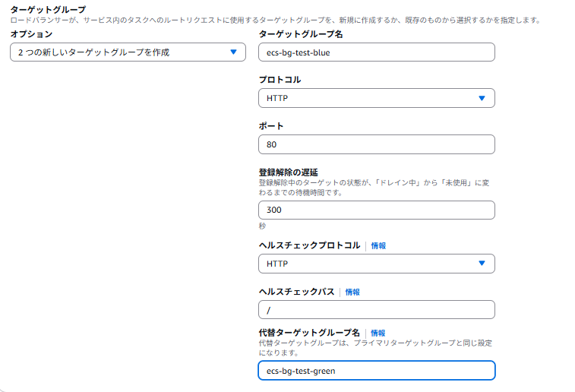The image size is (575, 392).
Task: Click the ターゲットグループ section heading
Action: [48, 9]
